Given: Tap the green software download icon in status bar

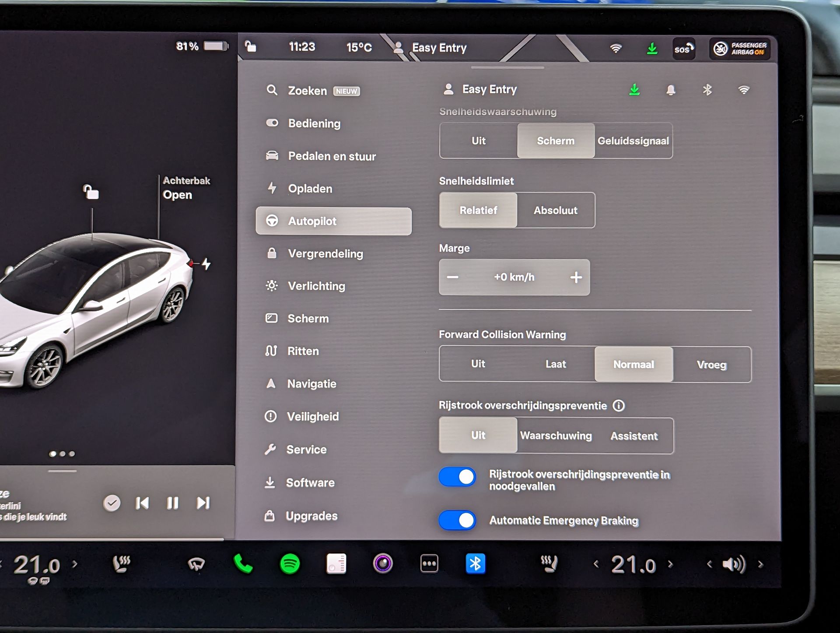Looking at the screenshot, I should click(652, 49).
